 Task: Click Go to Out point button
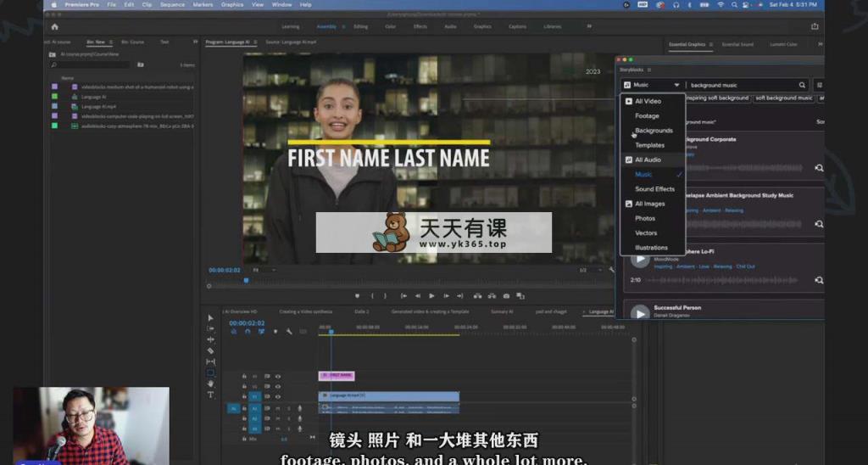pyautogui.click(x=460, y=296)
